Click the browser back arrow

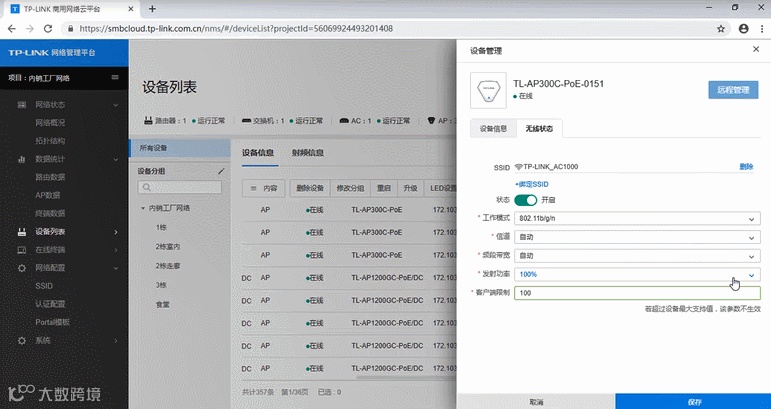(12, 29)
